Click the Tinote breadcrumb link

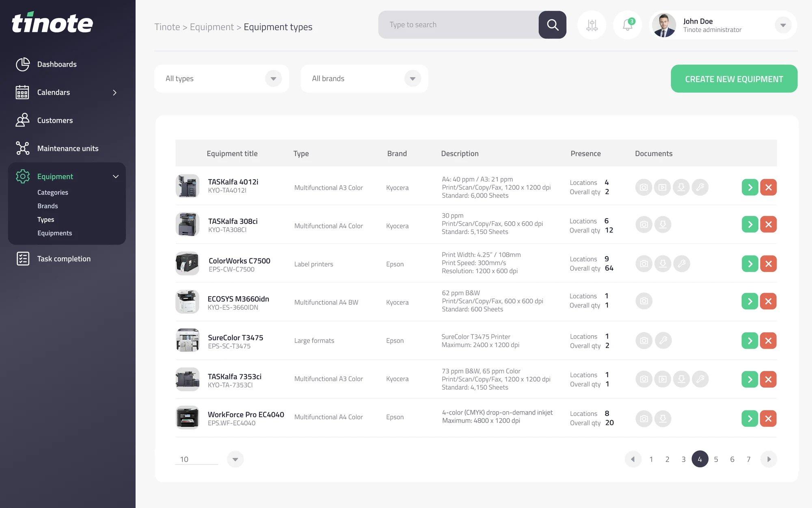(167, 27)
